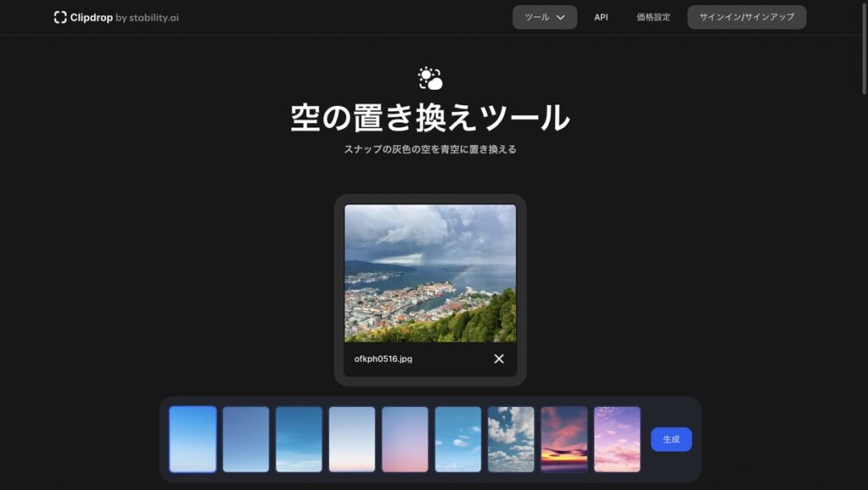Select the purple-to-pink gradient sky swatch
The width and height of the screenshot is (868, 490).
[x=405, y=439]
